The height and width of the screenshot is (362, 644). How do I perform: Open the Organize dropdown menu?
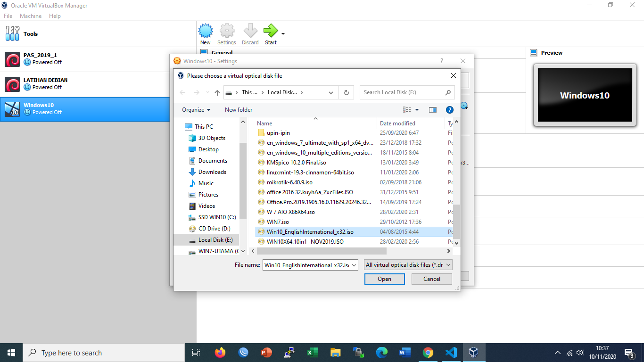196,110
